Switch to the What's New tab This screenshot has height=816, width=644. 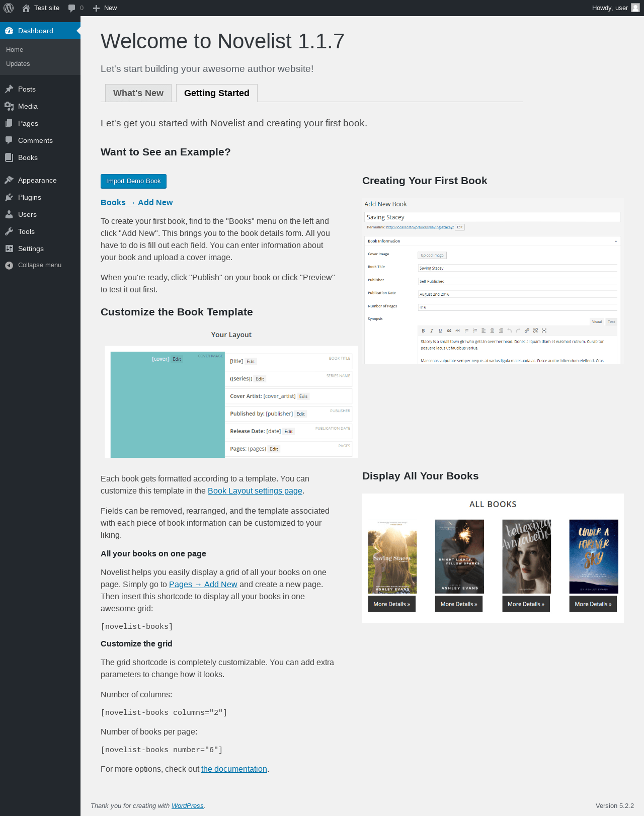point(138,93)
